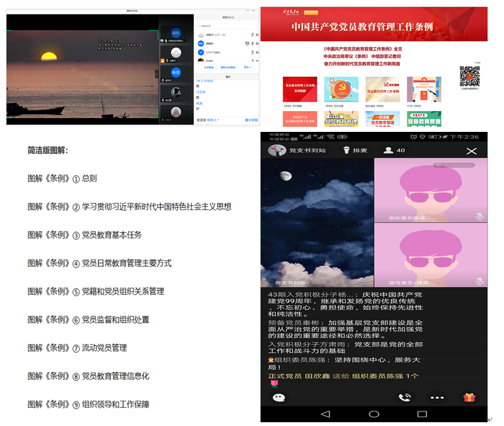Screen dimensions: 504x426
Task: Tap the 排麦 microphone queue button
Action: pyautogui.click(x=355, y=150)
